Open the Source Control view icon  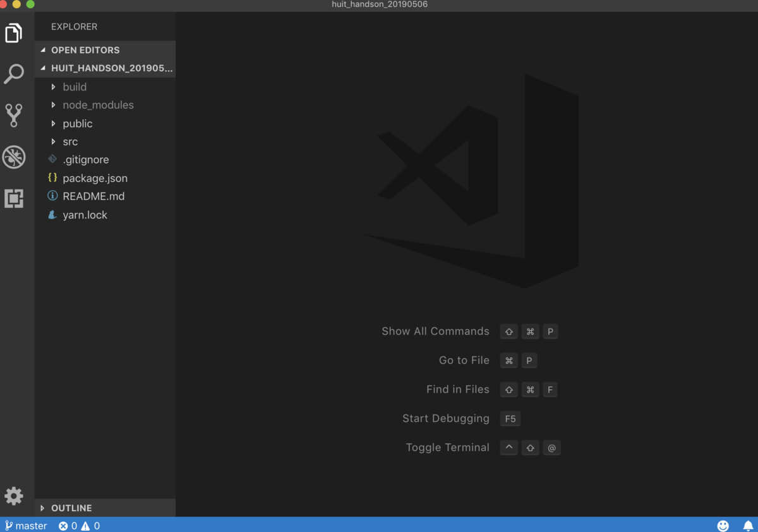(14, 115)
